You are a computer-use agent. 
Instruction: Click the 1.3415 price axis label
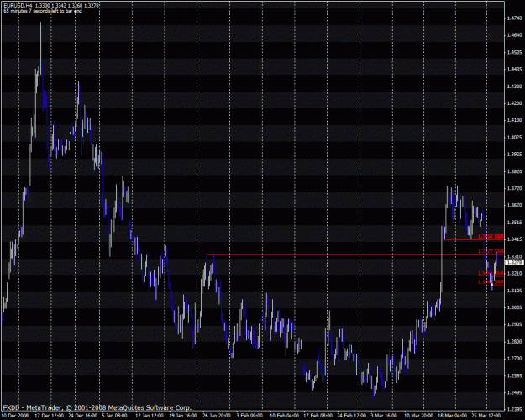click(x=515, y=239)
